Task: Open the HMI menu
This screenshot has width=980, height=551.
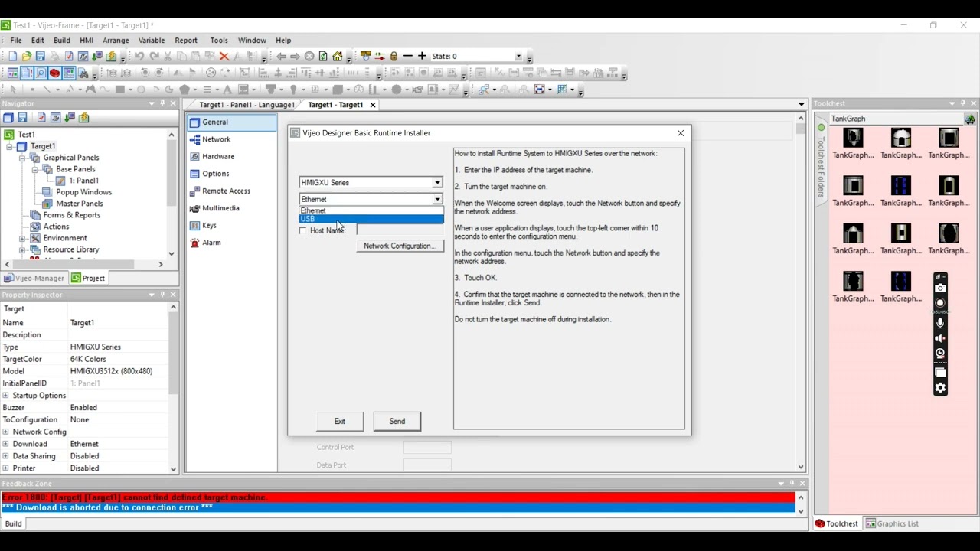Action: coord(87,40)
